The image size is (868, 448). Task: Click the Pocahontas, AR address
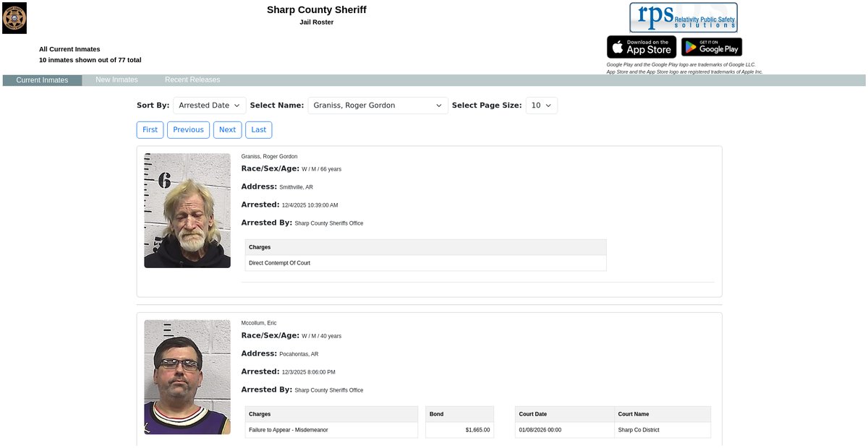[x=299, y=354]
